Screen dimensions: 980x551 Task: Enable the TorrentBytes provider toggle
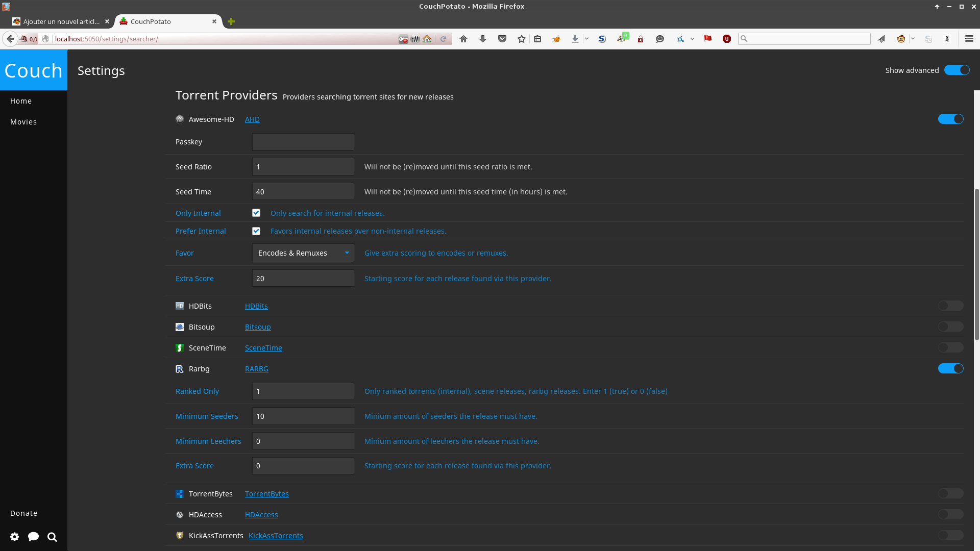coord(951,493)
